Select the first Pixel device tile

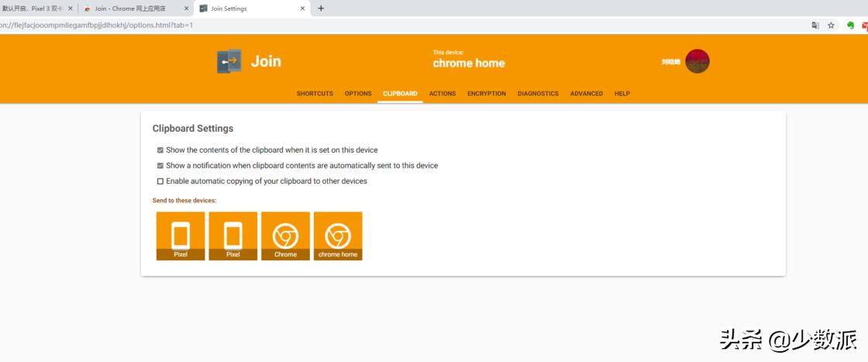click(181, 236)
